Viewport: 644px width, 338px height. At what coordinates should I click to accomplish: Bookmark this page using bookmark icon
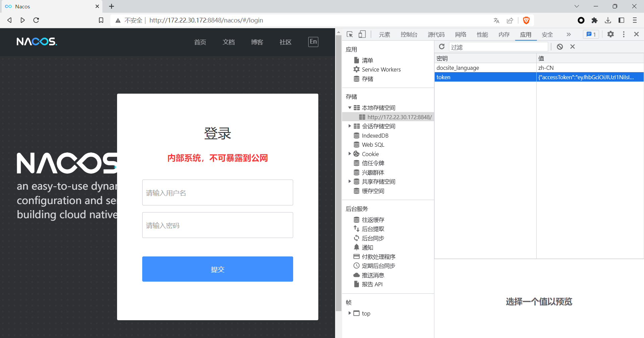[101, 20]
